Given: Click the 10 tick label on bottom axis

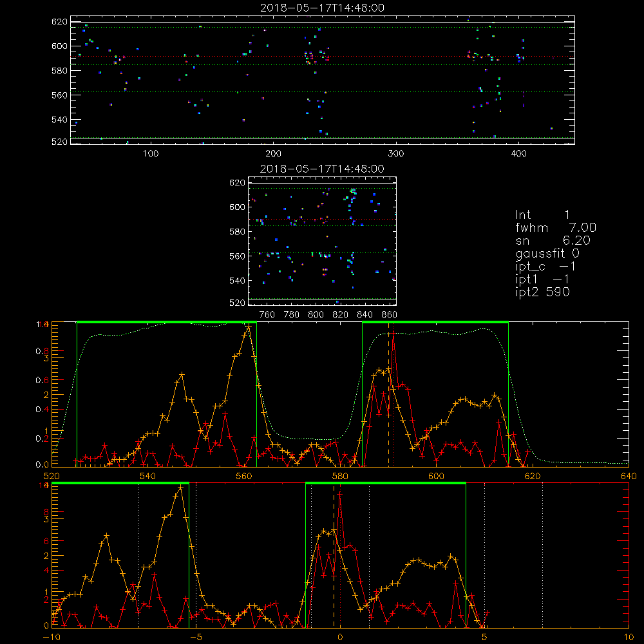Looking at the screenshot, I should 629,637.
